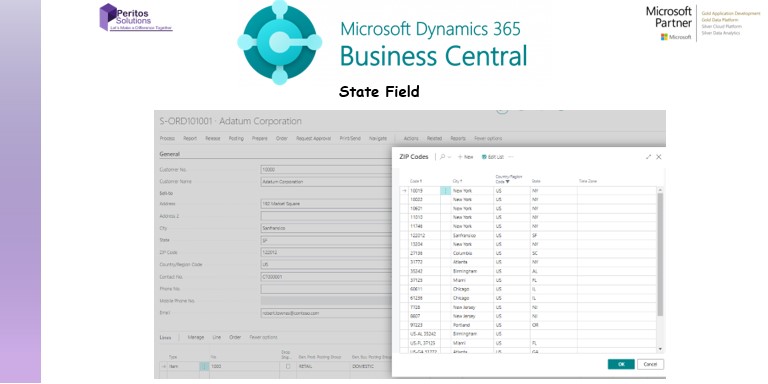Open the Navigate menu
Viewport: 768px width, 384px height.
(x=378, y=139)
